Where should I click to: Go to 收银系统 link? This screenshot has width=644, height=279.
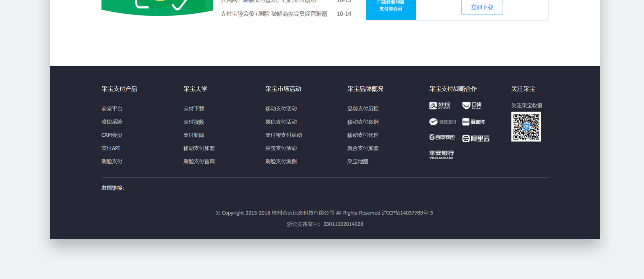click(x=111, y=122)
